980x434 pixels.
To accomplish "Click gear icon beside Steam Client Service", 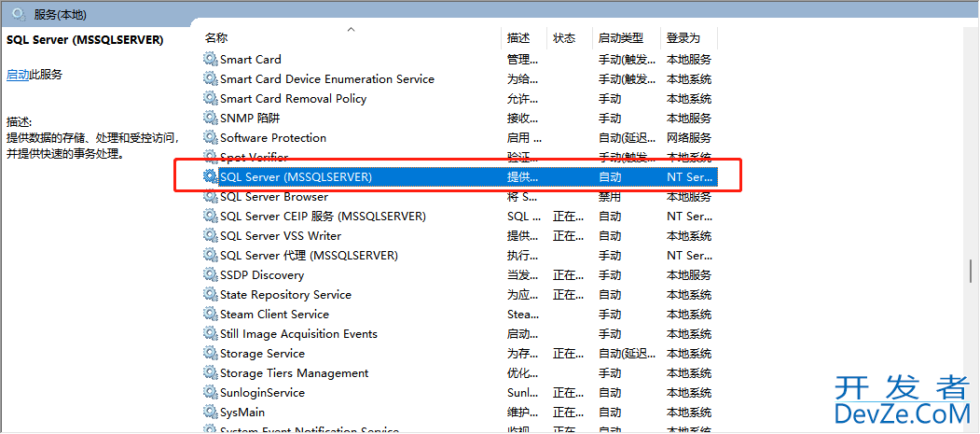I will [x=210, y=314].
